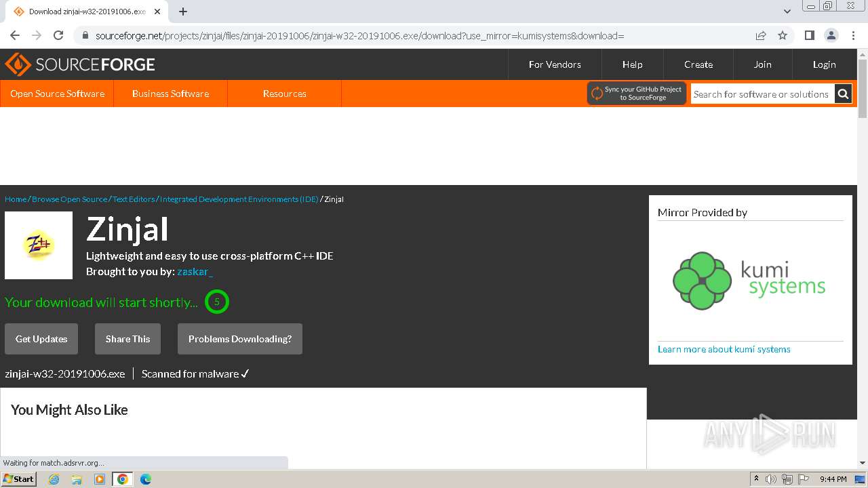Launch Microsoft Edge from the taskbar
868x488 pixels.
(146, 479)
